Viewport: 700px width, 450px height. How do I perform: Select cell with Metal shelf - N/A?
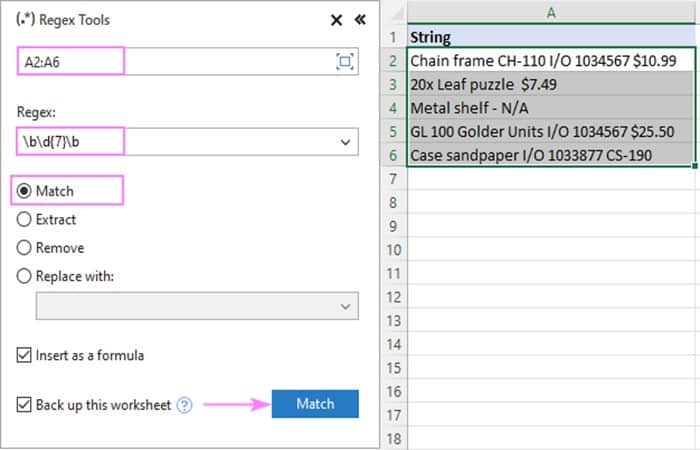click(x=551, y=108)
